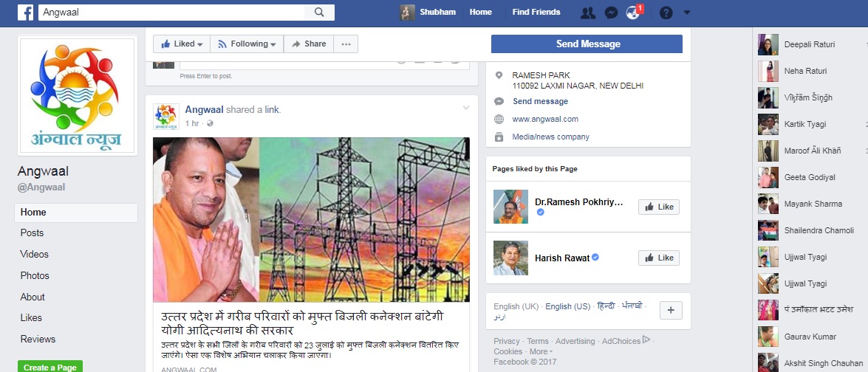Click the location pin icon beside RAMESH PARK
The image size is (868, 372).
pyautogui.click(x=499, y=75)
